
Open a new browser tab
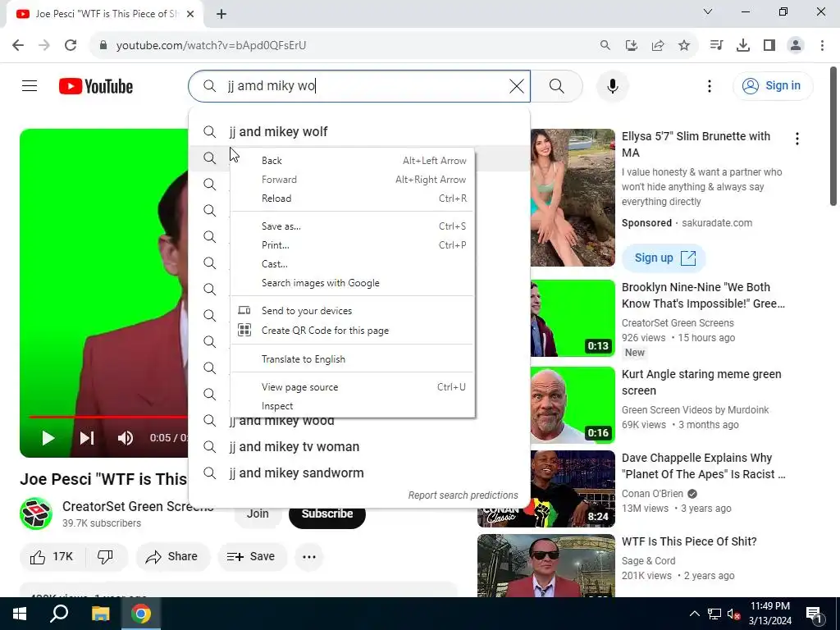pos(221,14)
